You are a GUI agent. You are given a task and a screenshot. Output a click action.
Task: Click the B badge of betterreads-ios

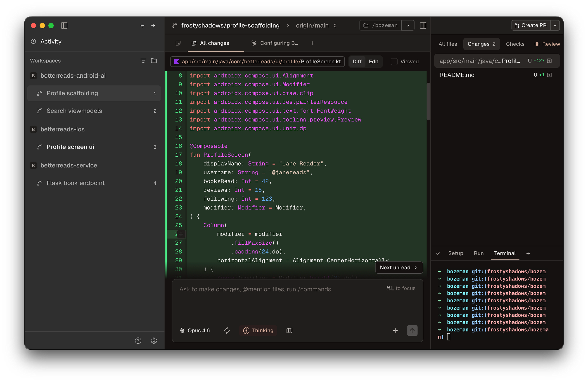tap(33, 129)
